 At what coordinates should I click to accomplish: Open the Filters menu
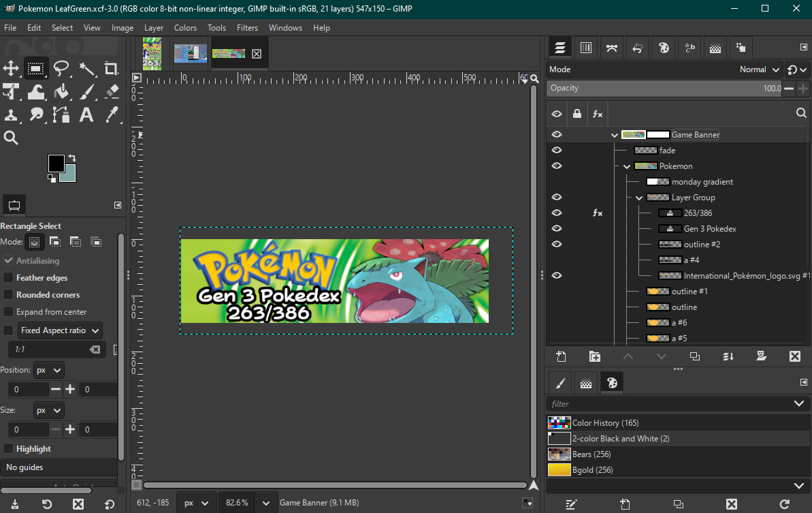(x=247, y=28)
